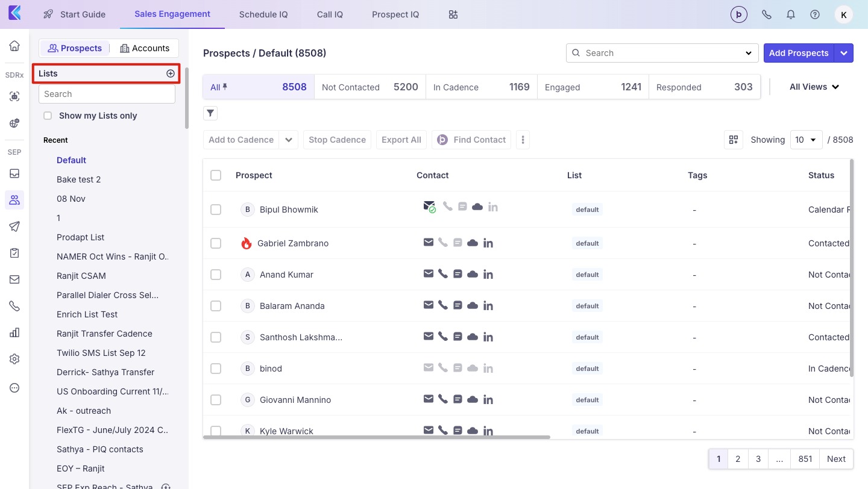This screenshot has width=868, height=489.
Task: Select the checkbox for Giovanni Mannino
Action: pyautogui.click(x=216, y=400)
